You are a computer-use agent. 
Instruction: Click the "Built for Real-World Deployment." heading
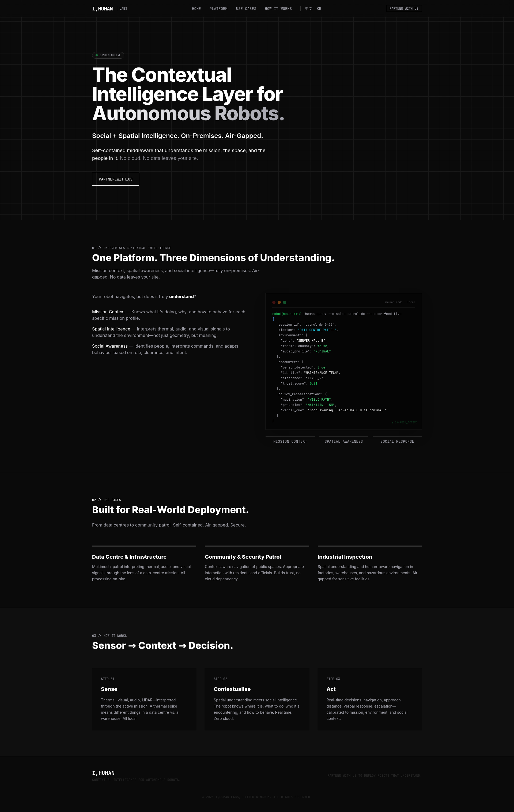click(170, 510)
